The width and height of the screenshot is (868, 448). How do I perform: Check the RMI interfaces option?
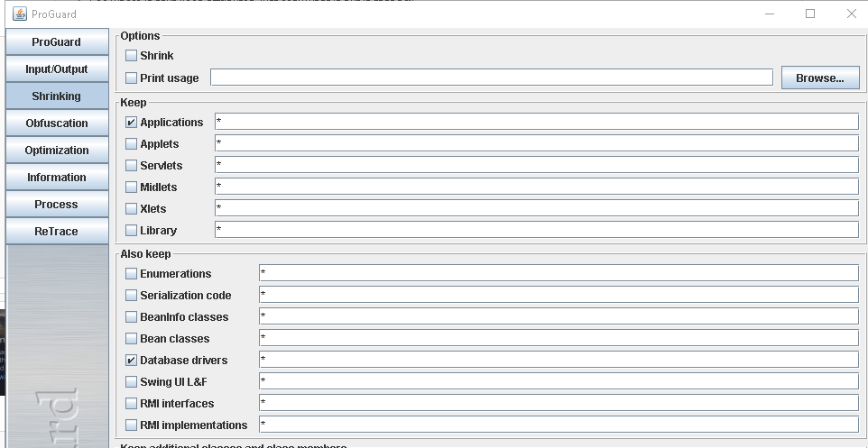(x=131, y=403)
